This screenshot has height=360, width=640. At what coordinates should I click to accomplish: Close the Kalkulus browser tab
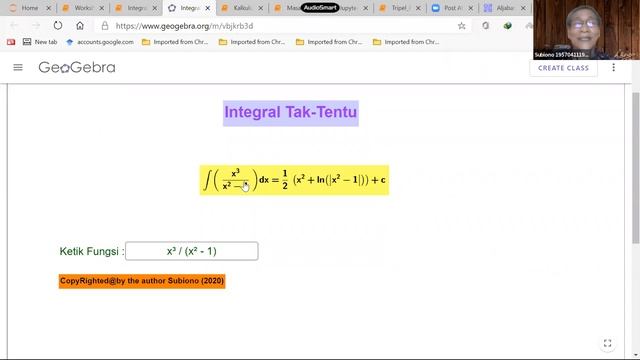[261, 8]
